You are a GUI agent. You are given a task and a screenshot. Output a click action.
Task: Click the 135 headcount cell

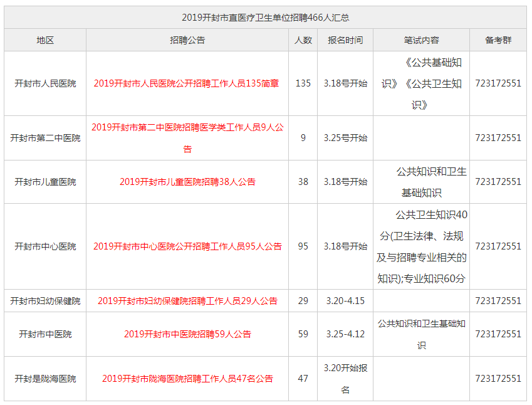pos(303,83)
